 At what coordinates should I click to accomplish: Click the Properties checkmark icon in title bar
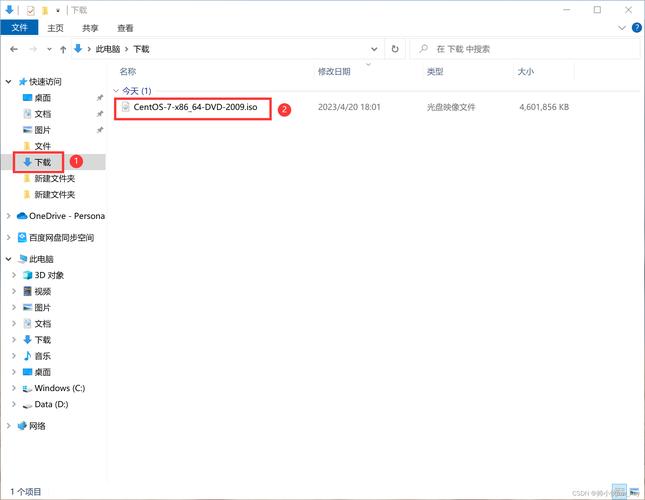click(30, 10)
